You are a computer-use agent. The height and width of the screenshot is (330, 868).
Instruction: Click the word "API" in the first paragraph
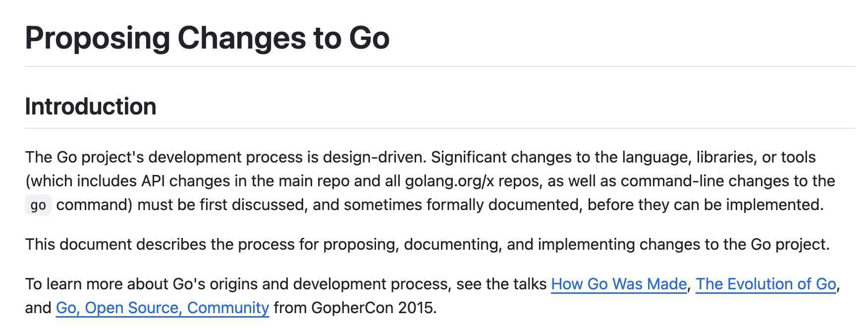tap(153, 181)
